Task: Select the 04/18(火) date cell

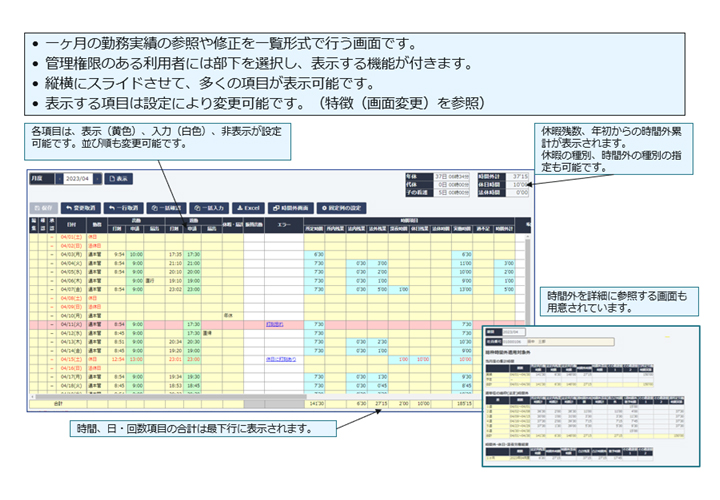Action: click(x=71, y=386)
